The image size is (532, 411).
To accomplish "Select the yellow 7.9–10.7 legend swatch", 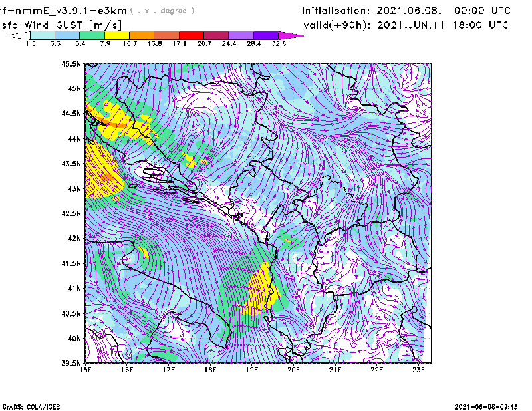I will pos(117,35).
